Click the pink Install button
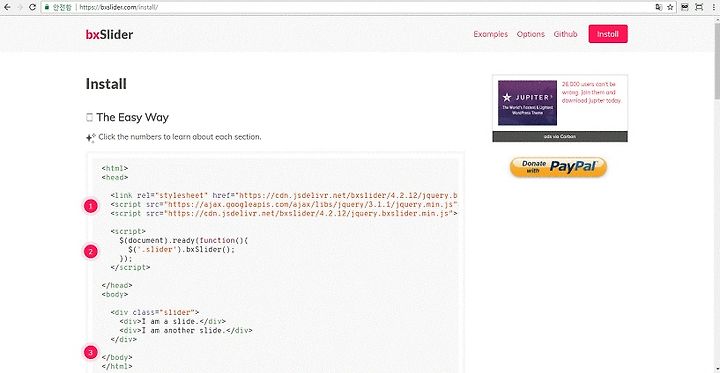The width and height of the screenshot is (720, 373). click(x=608, y=34)
